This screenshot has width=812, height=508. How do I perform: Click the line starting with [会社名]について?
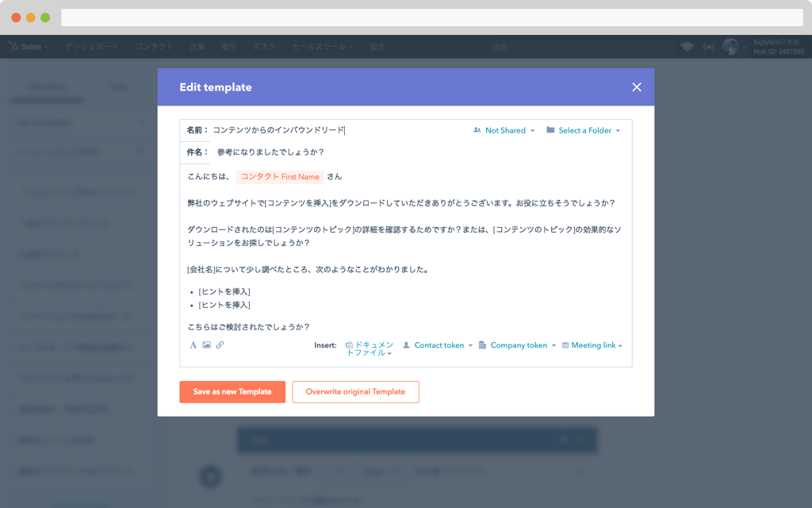pyautogui.click(x=308, y=270)
